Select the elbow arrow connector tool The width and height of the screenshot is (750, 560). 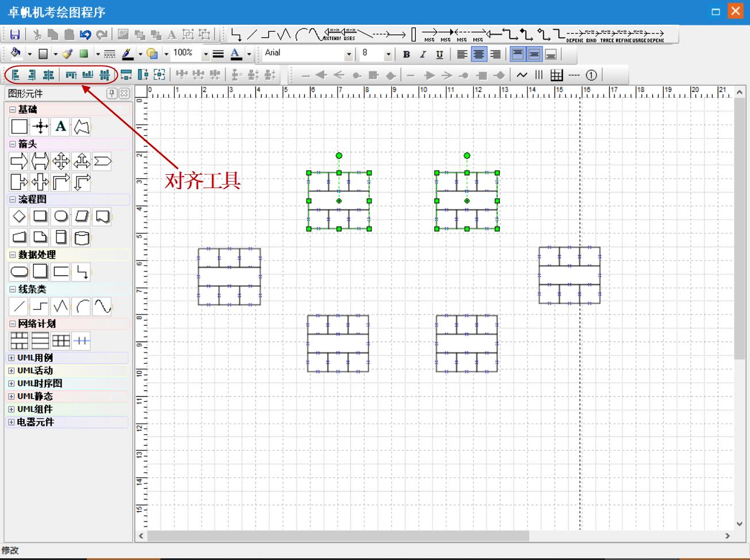pos(236,34)
